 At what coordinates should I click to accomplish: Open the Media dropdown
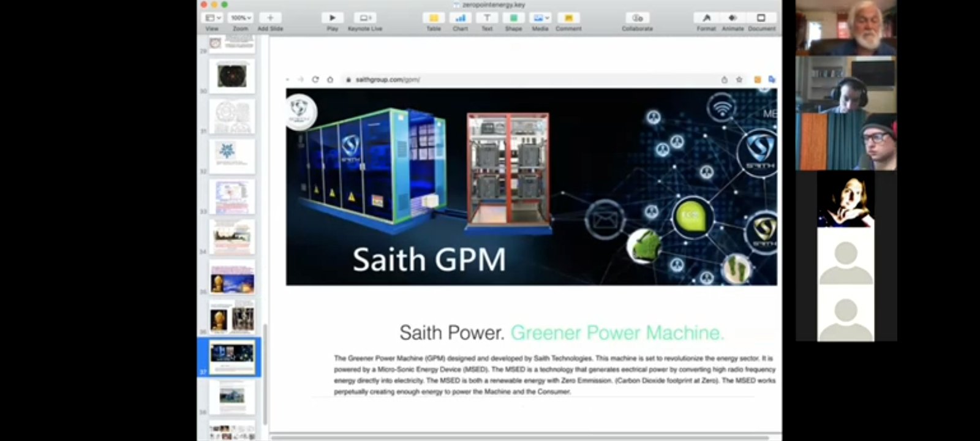click(x=540, y=18)
